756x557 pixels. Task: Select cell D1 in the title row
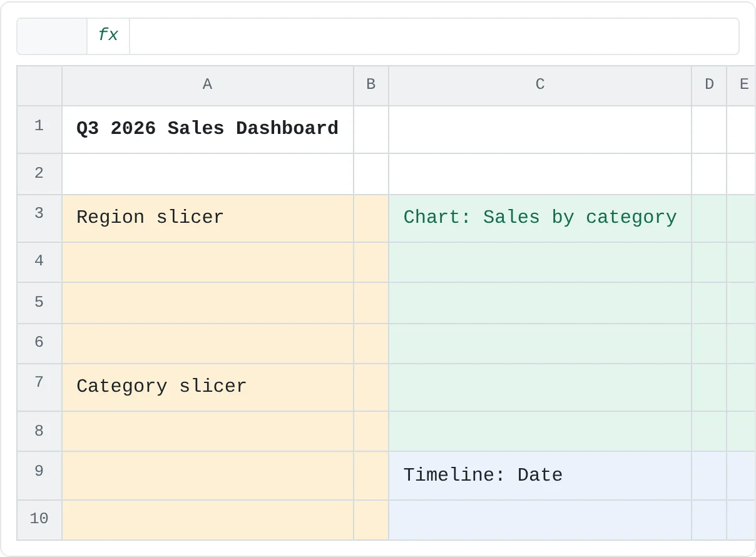click(x=709, y=130)
